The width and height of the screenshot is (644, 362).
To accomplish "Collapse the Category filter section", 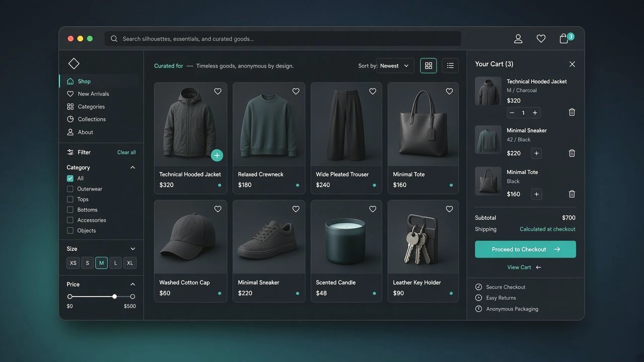I will point(133,167).
